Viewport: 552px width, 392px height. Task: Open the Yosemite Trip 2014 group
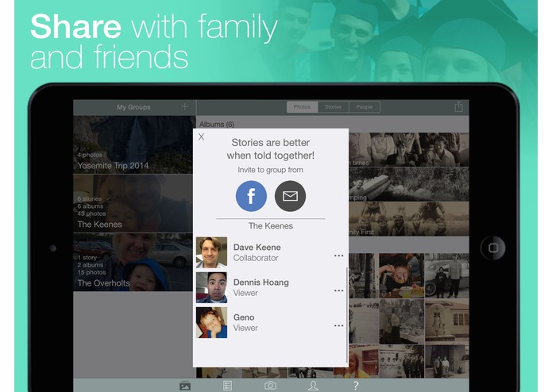pyautogui.click(x=134, y=144)
